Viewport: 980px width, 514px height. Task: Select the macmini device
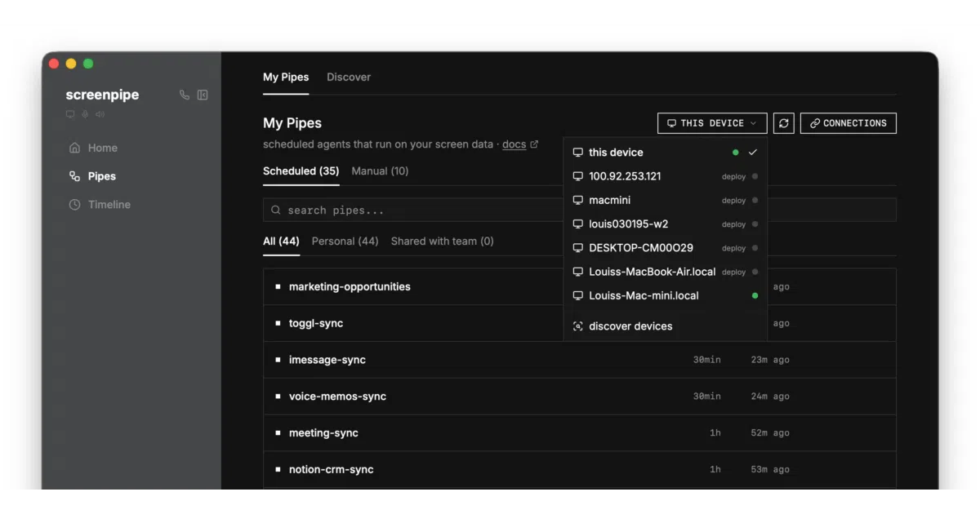click(665, 200)
